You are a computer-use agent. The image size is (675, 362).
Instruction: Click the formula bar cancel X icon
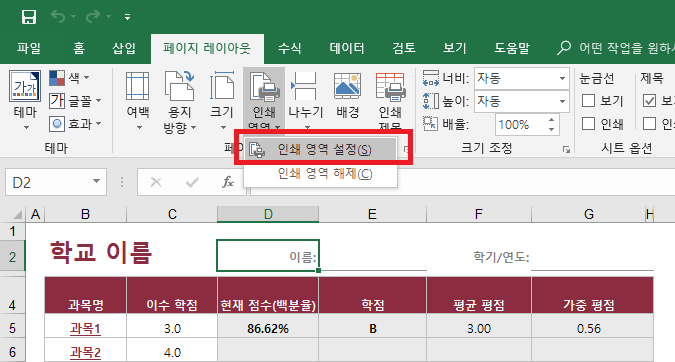pos(156,183)
